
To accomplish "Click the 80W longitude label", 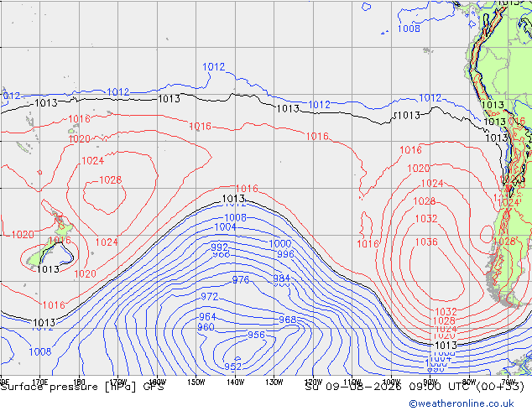I will pyautogui.click(x=469, y=382).
